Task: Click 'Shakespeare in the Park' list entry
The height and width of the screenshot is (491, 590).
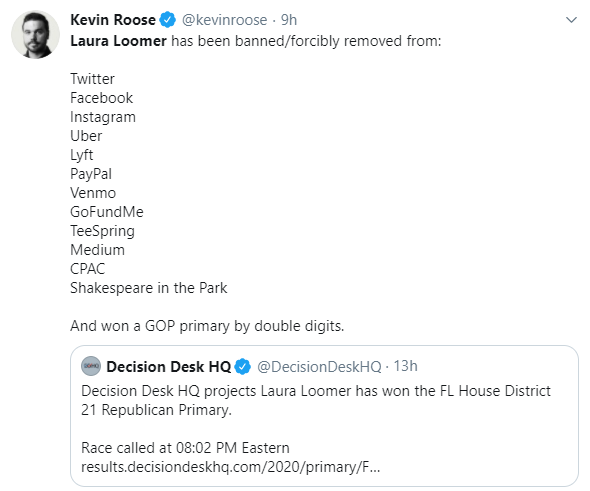Action: click(149, 288)
